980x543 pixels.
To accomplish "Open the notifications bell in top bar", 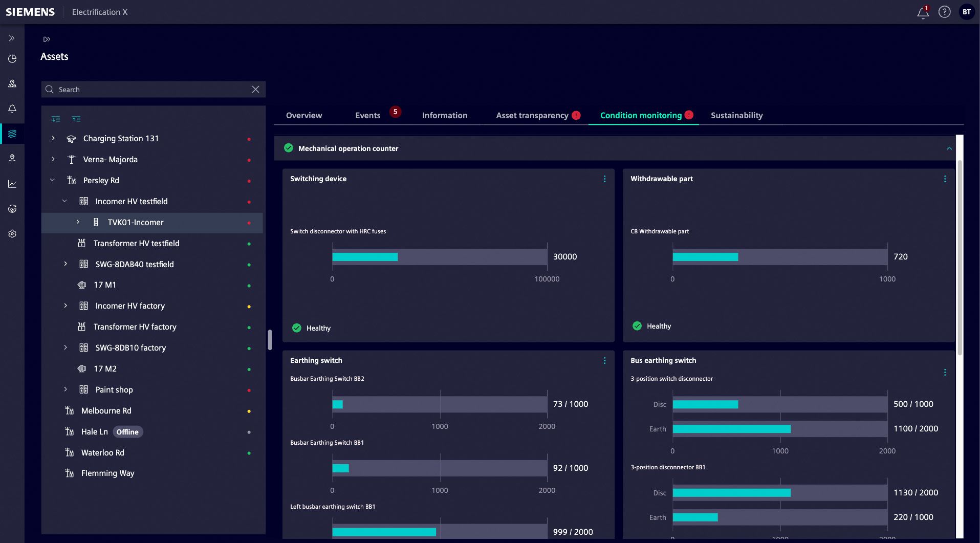I will click(x=923, y=12).
